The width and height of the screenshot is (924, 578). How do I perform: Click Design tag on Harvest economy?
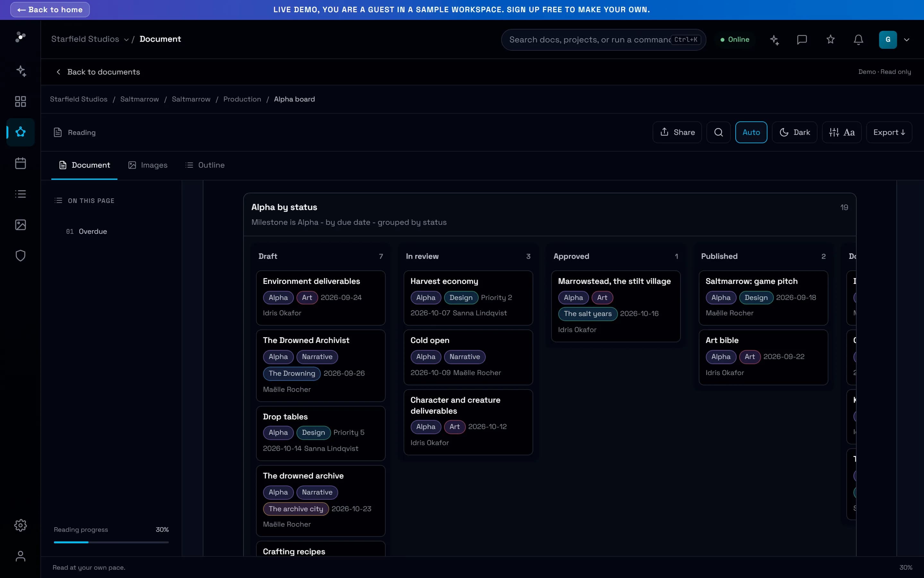coord(461,297)
